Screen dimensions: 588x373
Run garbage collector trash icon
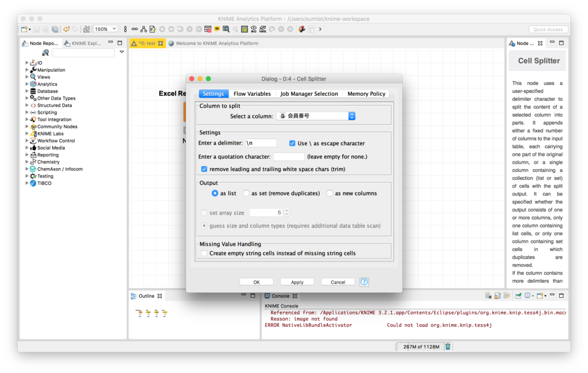pos(448,347)
